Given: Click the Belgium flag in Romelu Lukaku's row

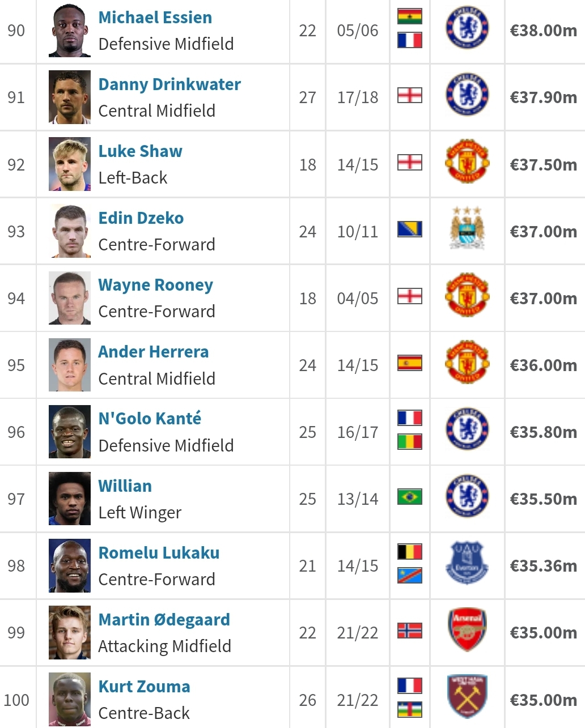Looking at the screenshot, I should pyautogui.click(x=410, y=551).
